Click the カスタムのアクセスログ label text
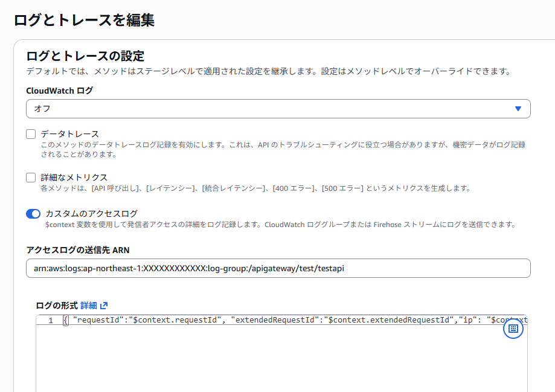 [x=91, y=214]
